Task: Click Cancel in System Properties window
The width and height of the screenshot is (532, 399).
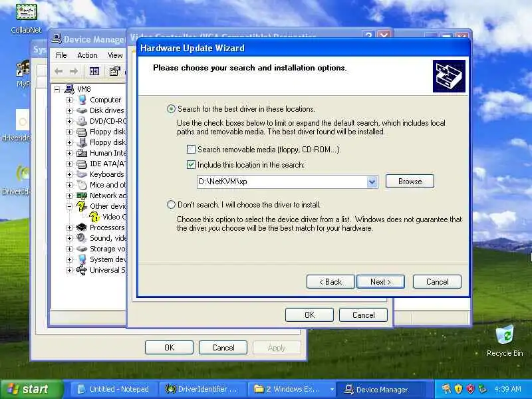Action: tap(223, 347)
